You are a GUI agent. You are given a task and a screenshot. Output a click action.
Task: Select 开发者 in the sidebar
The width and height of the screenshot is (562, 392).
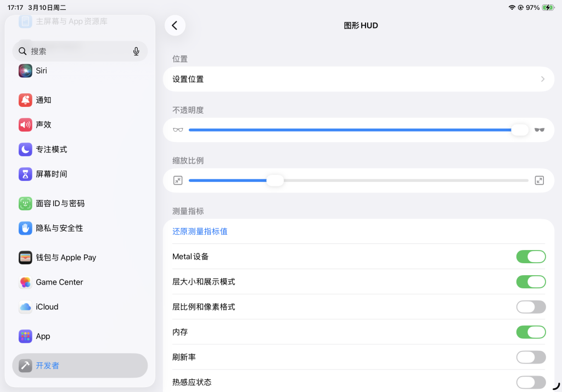click(48, 366)
